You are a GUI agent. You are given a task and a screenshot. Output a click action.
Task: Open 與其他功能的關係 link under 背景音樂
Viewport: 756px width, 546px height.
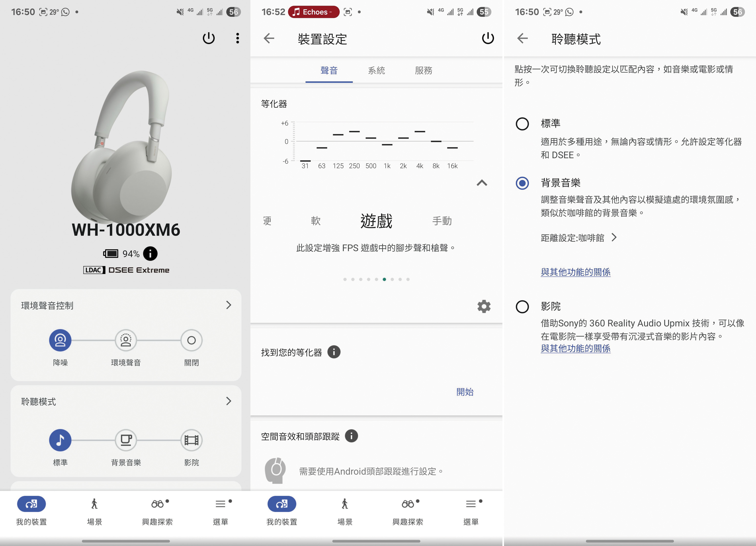click(575, 272)
